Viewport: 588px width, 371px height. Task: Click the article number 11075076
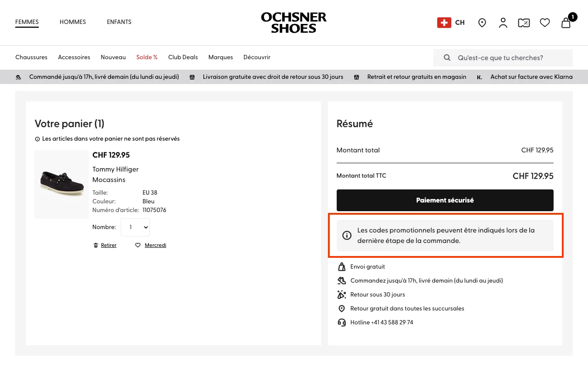(154, 210)
